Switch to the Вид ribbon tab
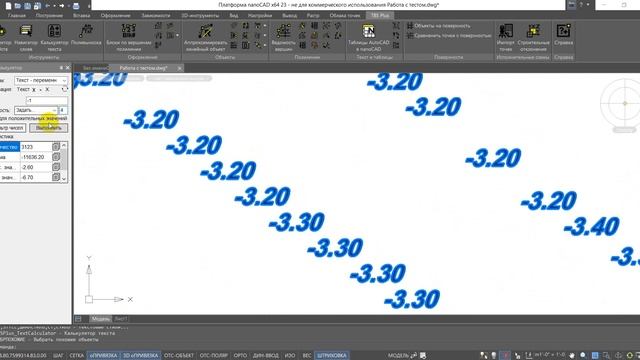The image size is (640, 360). pos(234,16)
